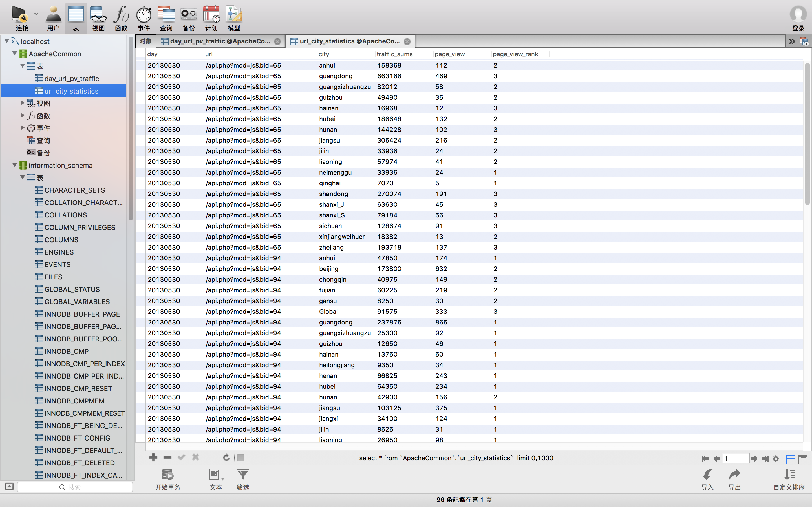
Task: Refresh the table data with reload icon
Action: (226, 457)
